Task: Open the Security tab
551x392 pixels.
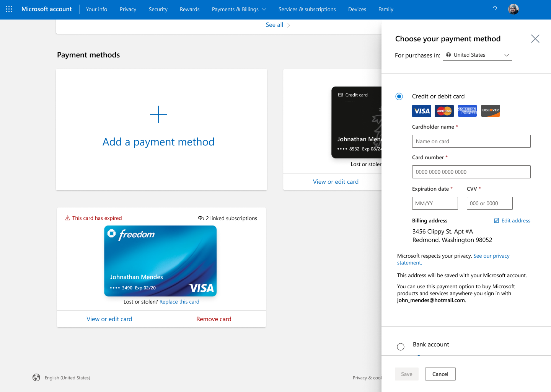Action: 158,9
